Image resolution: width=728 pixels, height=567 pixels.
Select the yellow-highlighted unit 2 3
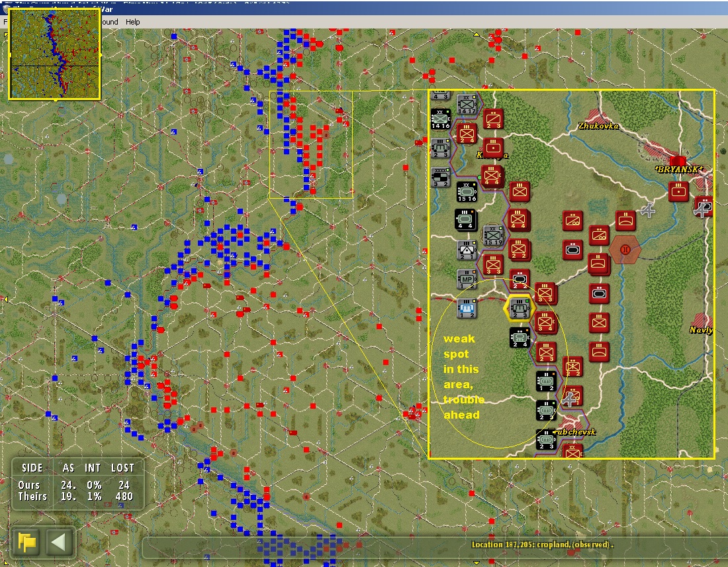pos(520,309)
